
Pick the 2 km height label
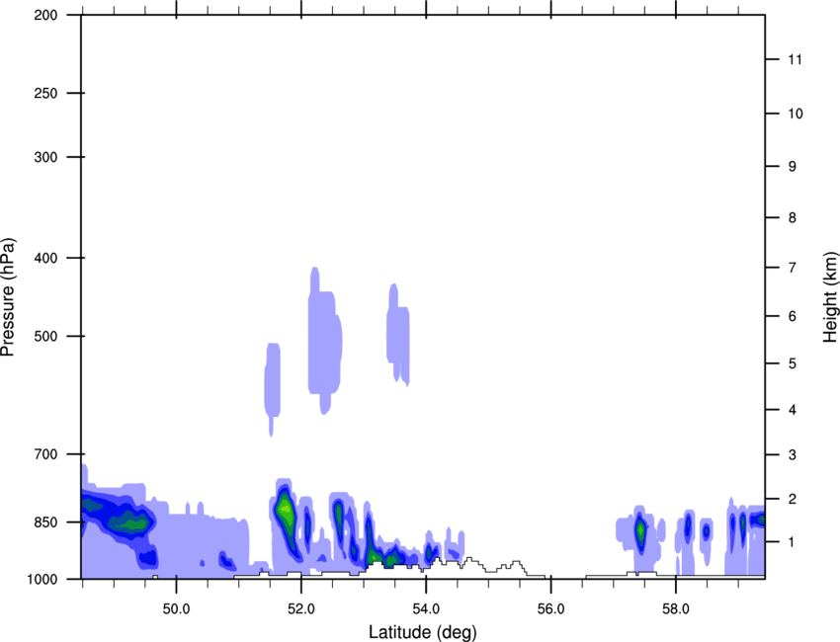tap(793, 499)
